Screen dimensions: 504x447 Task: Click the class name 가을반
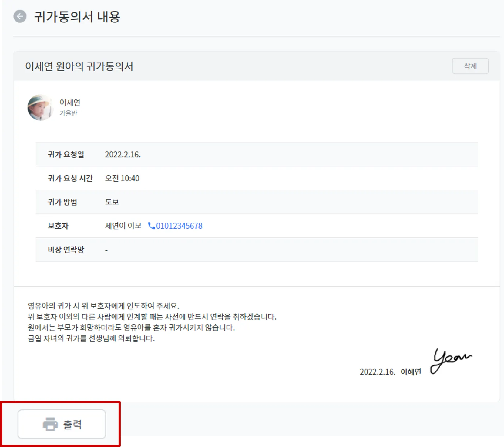pyautogui.click(x=69, y=113)
